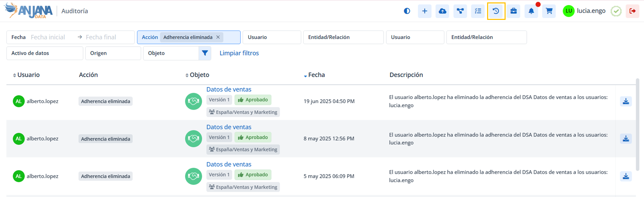Download the 19 jun 2025 audit record
This screenshot has width=644, height=197.
point(626,101)
